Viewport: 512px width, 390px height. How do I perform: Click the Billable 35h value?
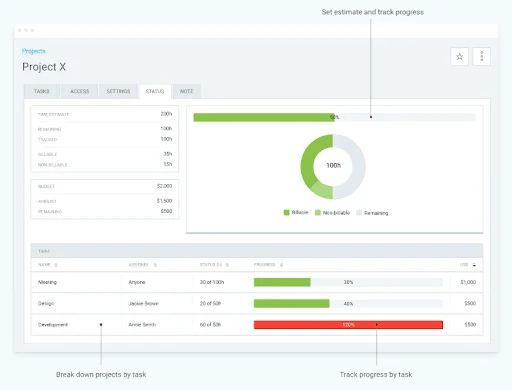click(x=168, y=154)
